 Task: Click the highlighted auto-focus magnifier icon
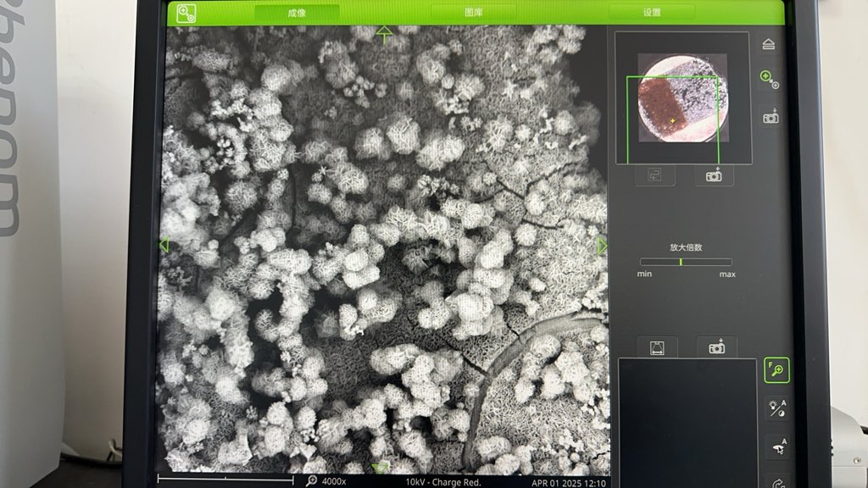click(x=776, y=369)
